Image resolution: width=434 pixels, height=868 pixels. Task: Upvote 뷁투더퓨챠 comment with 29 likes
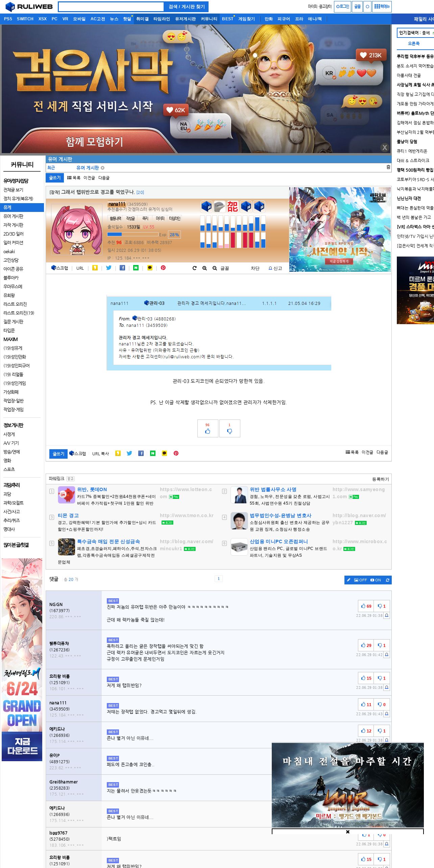click(366, 645)
